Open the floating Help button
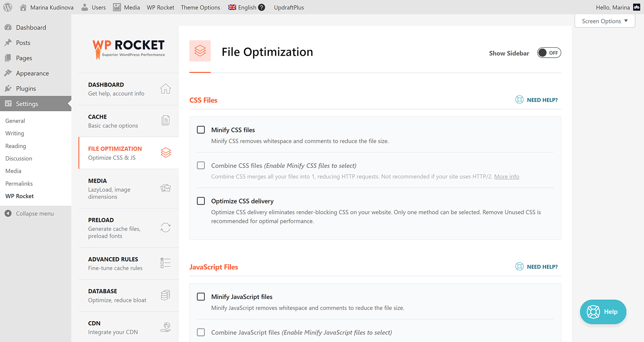644x342 pixels. 603,312
